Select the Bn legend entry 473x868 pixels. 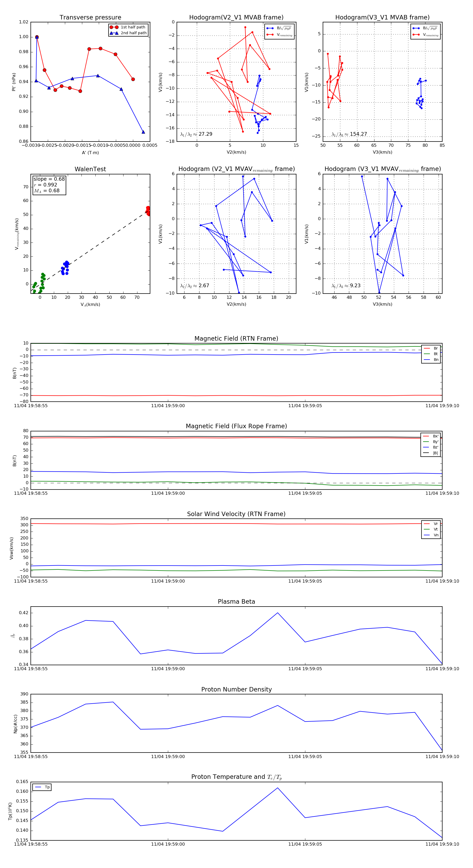pos(431,360)
